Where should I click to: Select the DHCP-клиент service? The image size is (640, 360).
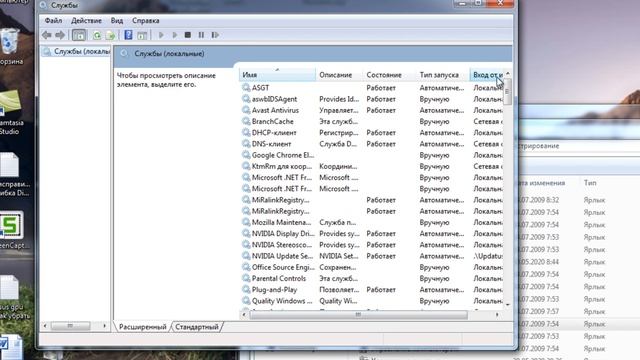(274, 133)
